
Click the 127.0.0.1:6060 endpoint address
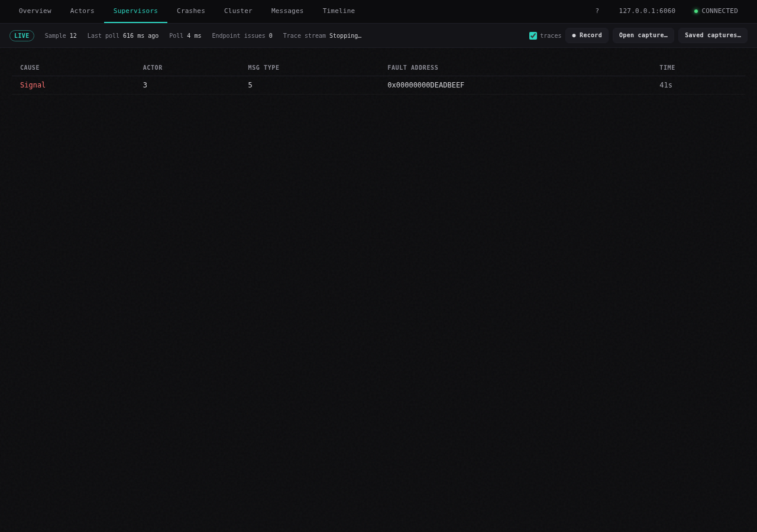[x=647, y=11]
